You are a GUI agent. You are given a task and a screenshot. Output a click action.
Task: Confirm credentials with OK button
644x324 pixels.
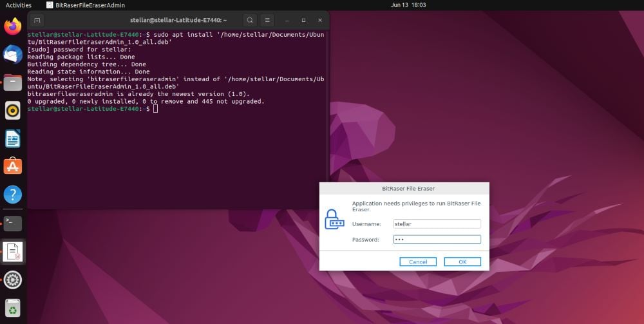tap(462, 262)
